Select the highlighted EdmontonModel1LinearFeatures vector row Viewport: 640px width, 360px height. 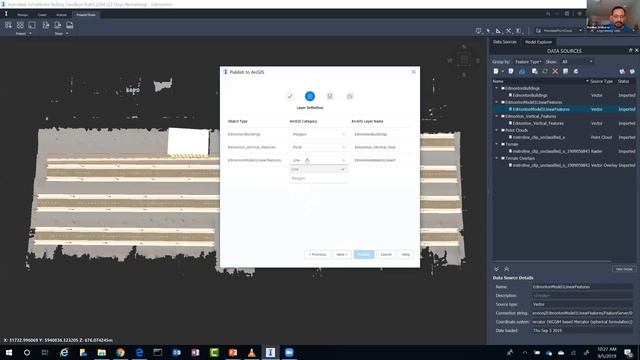click(x=564, y=109)
